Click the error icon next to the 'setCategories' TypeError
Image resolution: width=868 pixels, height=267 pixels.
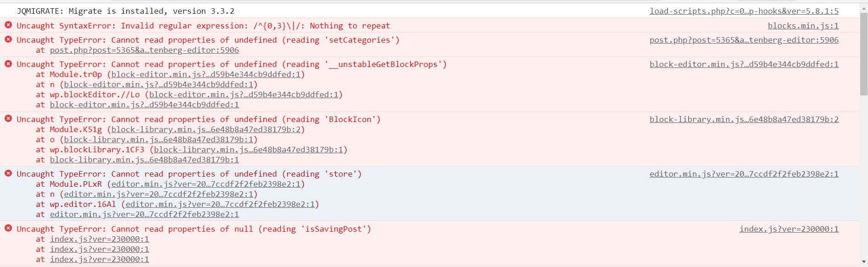point(8,39)
